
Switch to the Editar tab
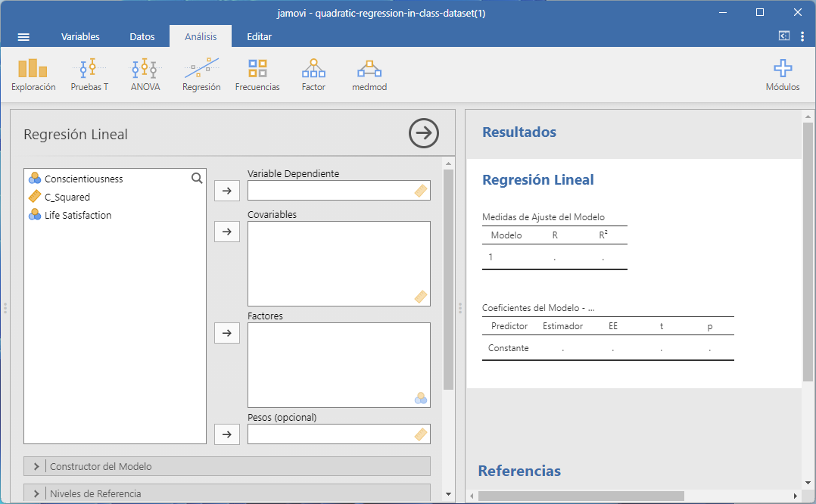pyautogui.click(x=260, y=37)
